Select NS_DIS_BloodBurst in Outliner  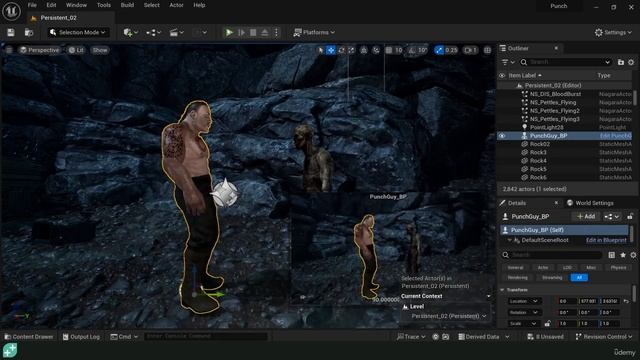[x=556, y=94]
